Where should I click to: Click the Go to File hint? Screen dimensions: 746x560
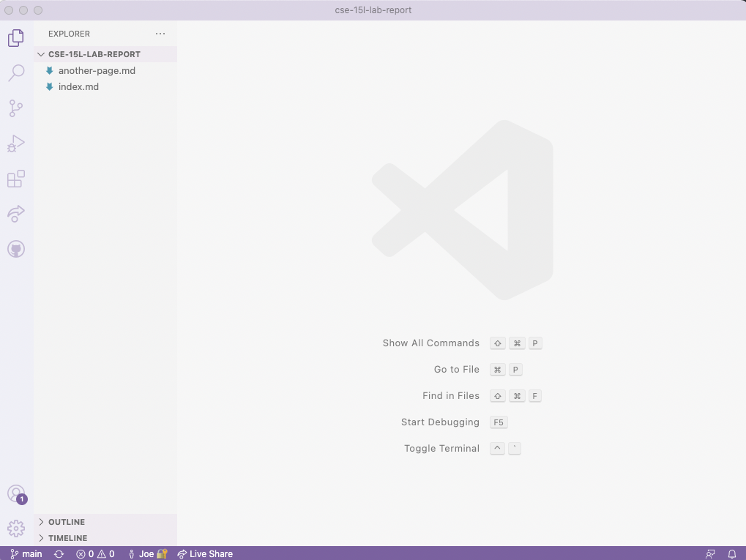[x=457, y=369]
